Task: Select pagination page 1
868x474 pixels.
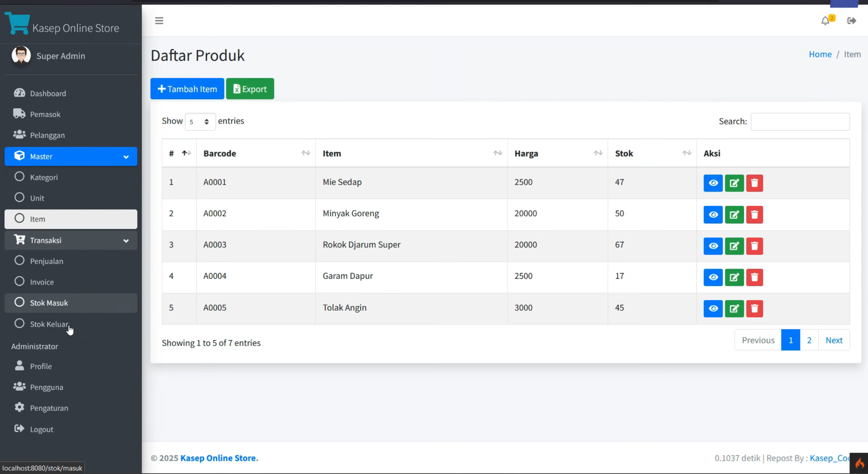Action: pyautogui.click(x=791, y=340)
